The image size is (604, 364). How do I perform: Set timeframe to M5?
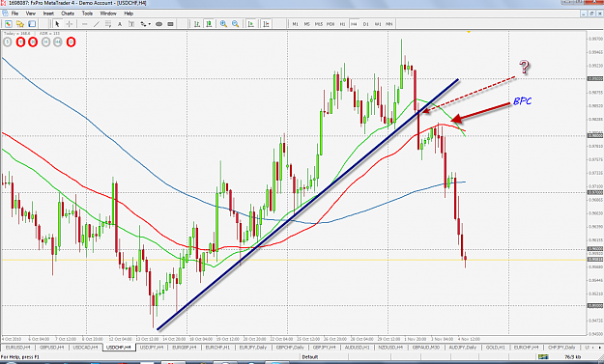click(x=307, y=24)
